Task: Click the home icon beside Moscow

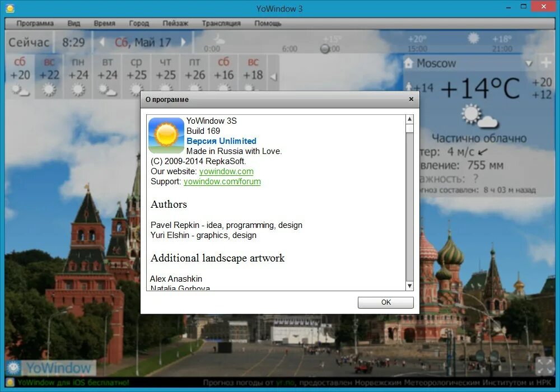Action: pos(409,63)
